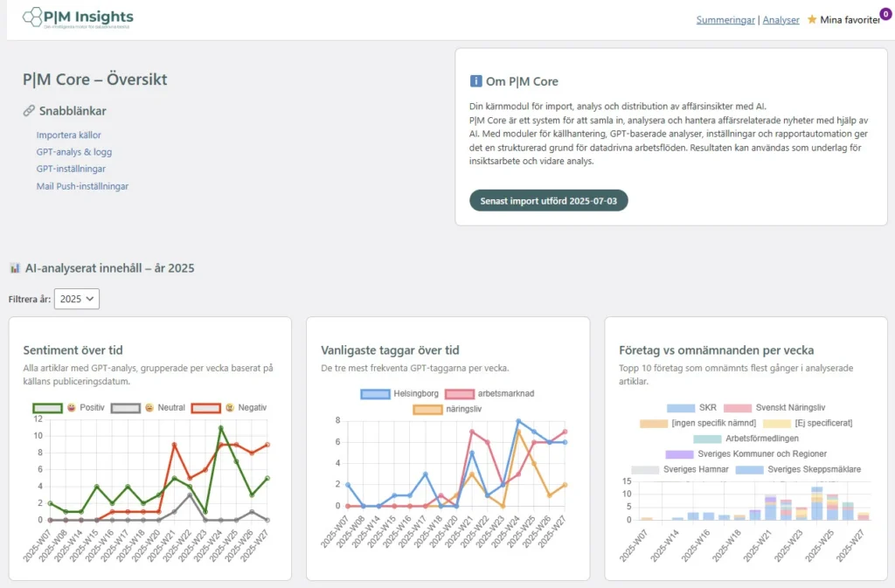
Task: Click the info icon beside Om P|M Core
Action: 475,81
